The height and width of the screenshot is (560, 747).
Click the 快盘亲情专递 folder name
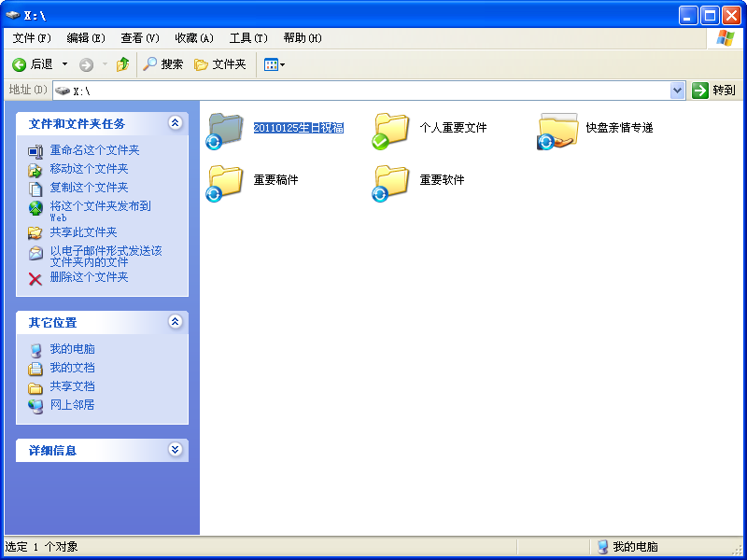click(x=619, y=128)
